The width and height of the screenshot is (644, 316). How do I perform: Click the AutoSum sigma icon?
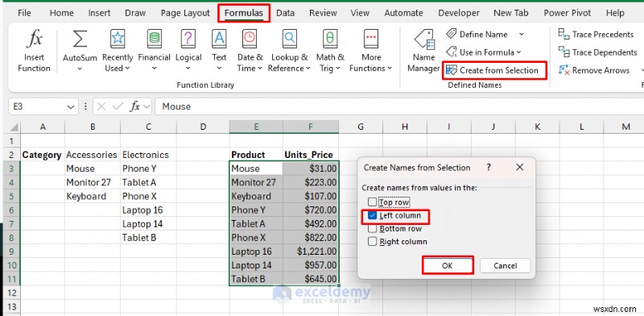80,39
